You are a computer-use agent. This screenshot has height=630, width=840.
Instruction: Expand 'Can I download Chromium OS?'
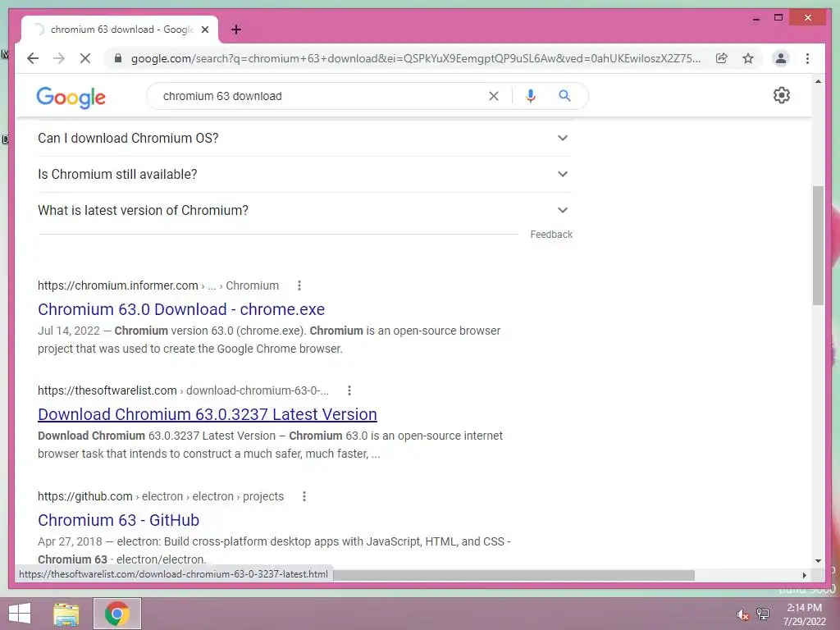click(304, 138)
